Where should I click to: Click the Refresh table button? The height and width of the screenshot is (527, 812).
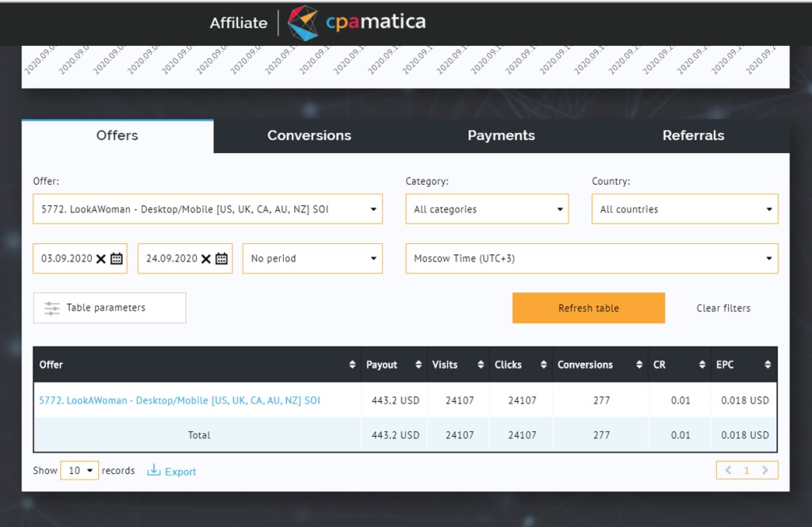coord(588,308)
